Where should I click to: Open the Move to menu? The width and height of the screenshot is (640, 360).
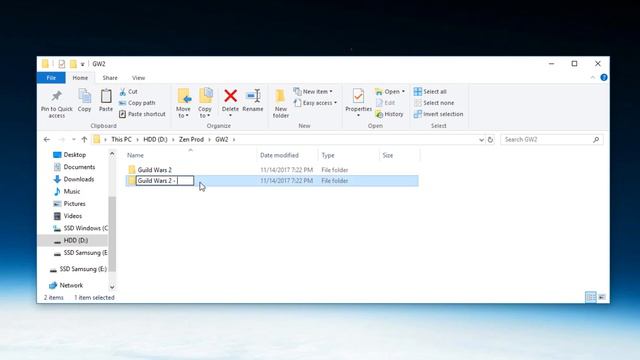pyautogui.click(x=183, y=103)
